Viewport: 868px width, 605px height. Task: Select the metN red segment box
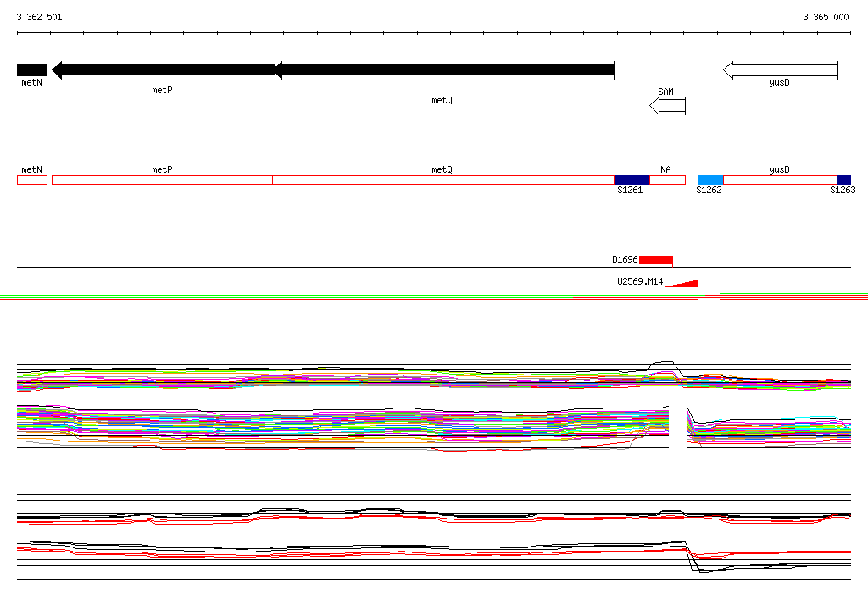(x=32, y=180)
